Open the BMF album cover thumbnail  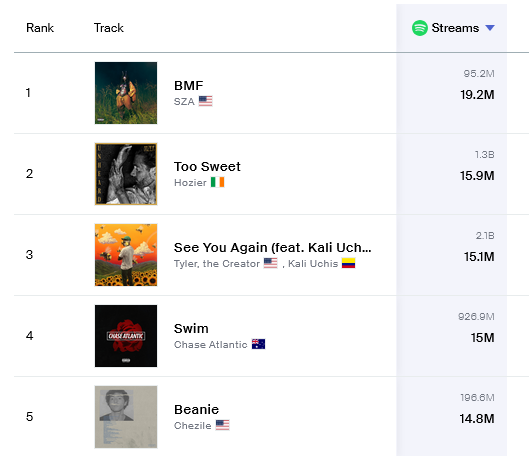(126, 93)
